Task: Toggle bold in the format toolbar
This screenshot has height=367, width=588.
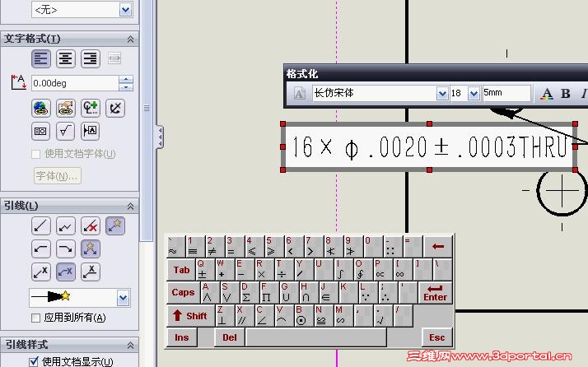Action: coord(565,93)
